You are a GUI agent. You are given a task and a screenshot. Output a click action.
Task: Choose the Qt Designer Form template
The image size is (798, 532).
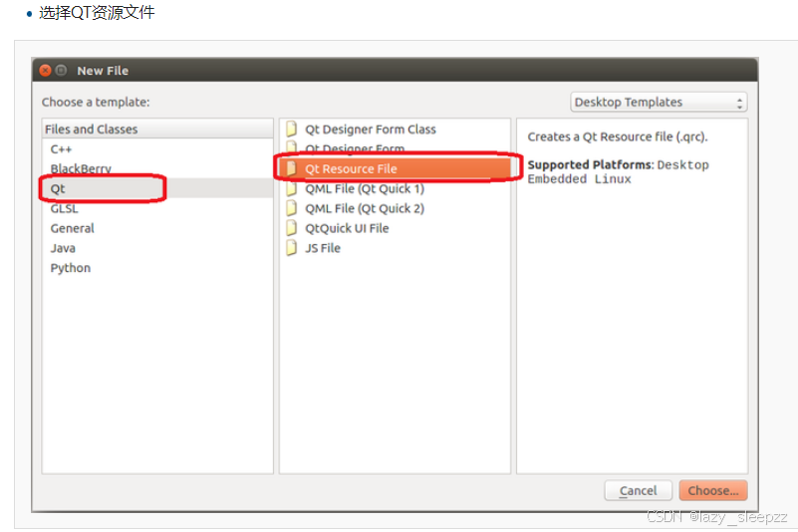pos(395,148)
